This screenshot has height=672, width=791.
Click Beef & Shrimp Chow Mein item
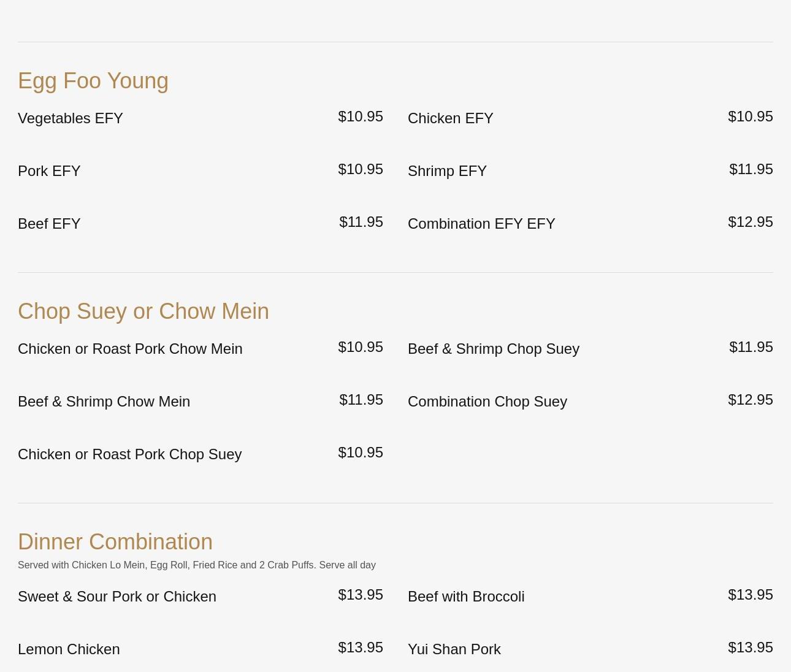104,402
